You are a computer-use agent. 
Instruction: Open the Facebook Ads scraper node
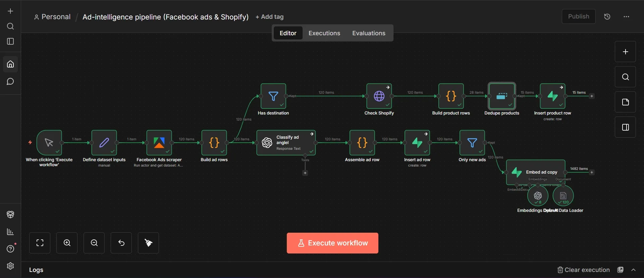tap(159, 143)
